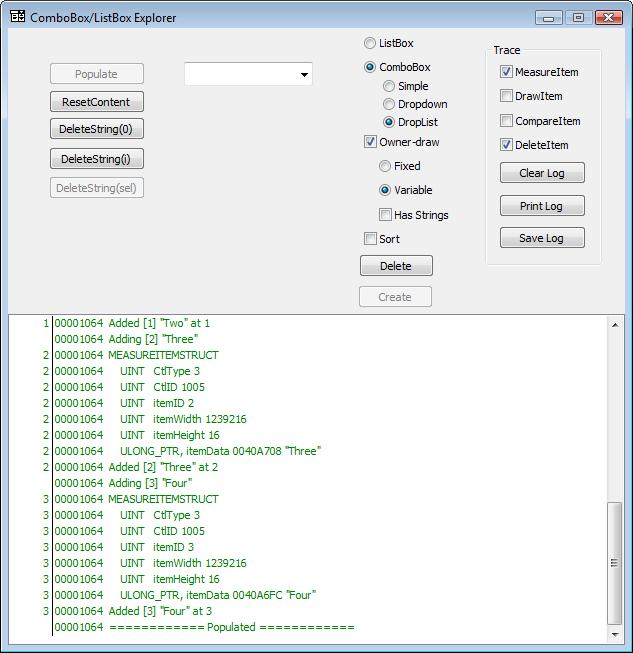Viewport: 633px width, 653px height.
Task: Click the Print Log button
Action: point(542,206)
